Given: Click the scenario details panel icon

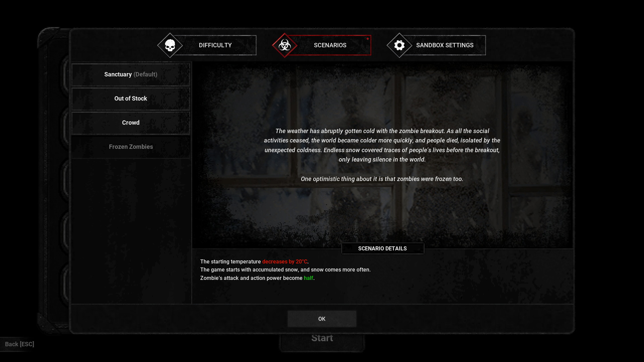Looking at the screenshot, I should pos(382,248).
